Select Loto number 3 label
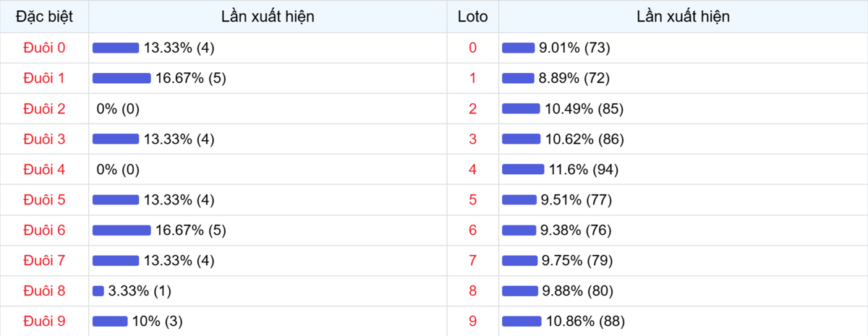Screen dimensions: 868x336 (x=472, y=139)
